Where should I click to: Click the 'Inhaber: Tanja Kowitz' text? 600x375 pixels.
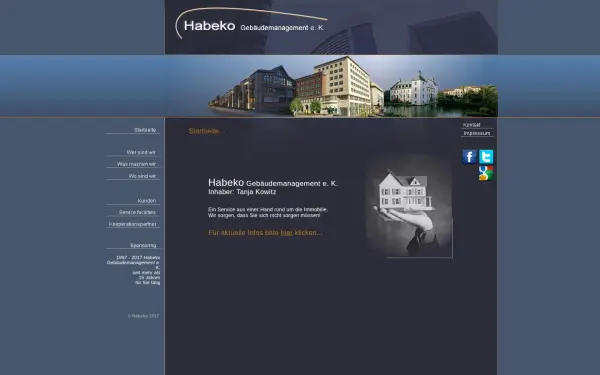tap(242, 192)
